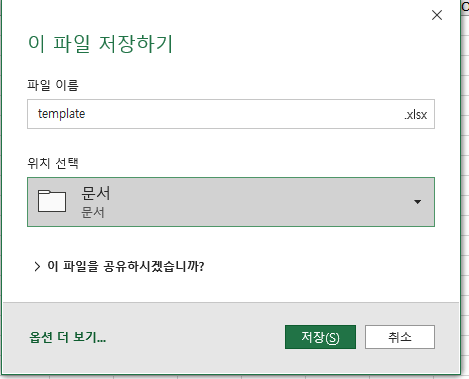The height and width of the screenshot is (379, 469).
Task: Close the save dialog with the X icon
Action: [437, 15]
